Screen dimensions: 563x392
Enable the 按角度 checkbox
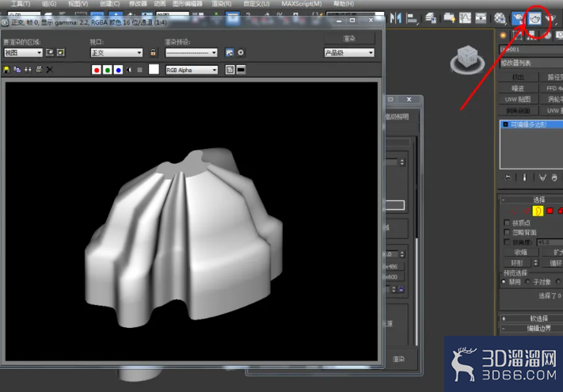click(x=507, y=242)
